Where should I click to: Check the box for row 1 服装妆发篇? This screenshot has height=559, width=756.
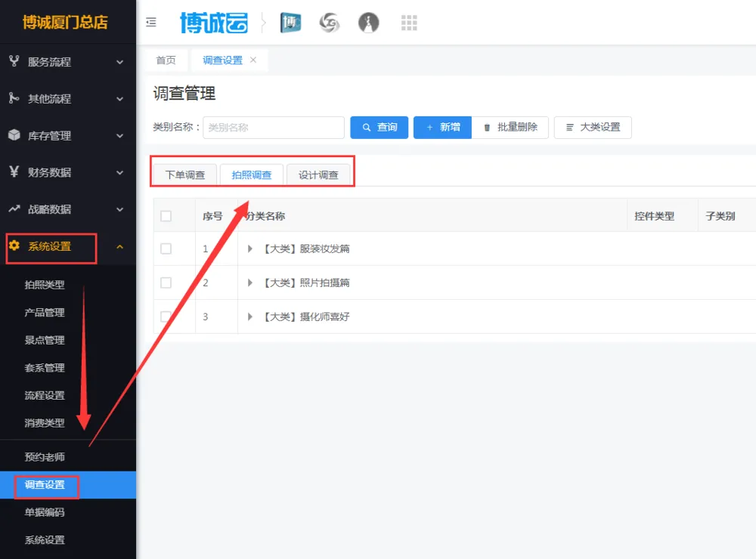tap(166, 249)
